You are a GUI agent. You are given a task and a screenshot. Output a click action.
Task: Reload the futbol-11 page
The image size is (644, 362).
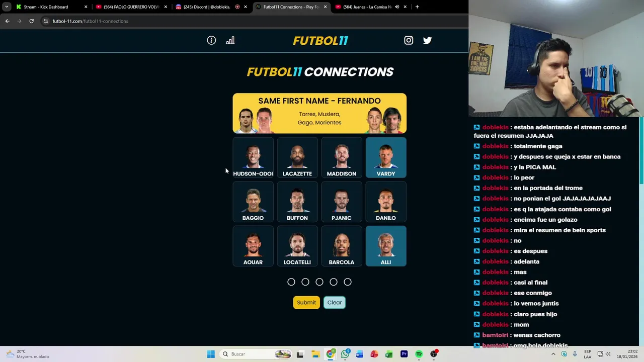31,21
